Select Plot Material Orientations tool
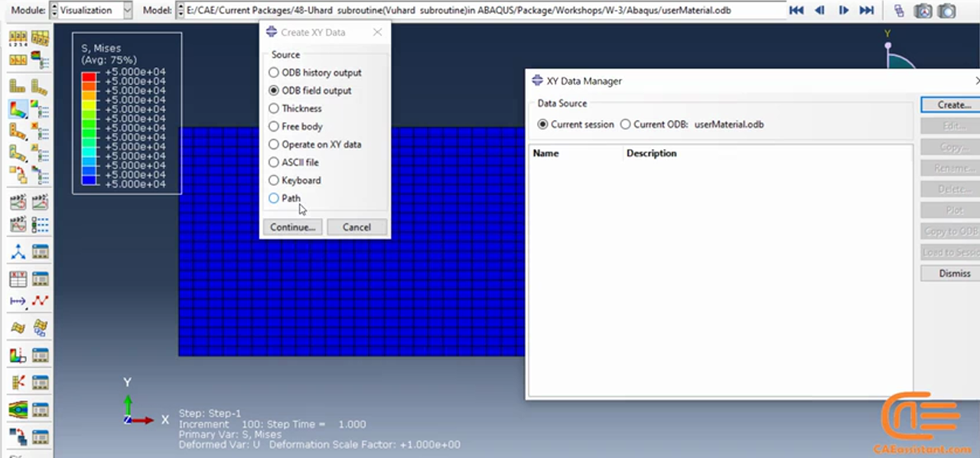This screenshot has width=980, height=458. tap(18, 153)
